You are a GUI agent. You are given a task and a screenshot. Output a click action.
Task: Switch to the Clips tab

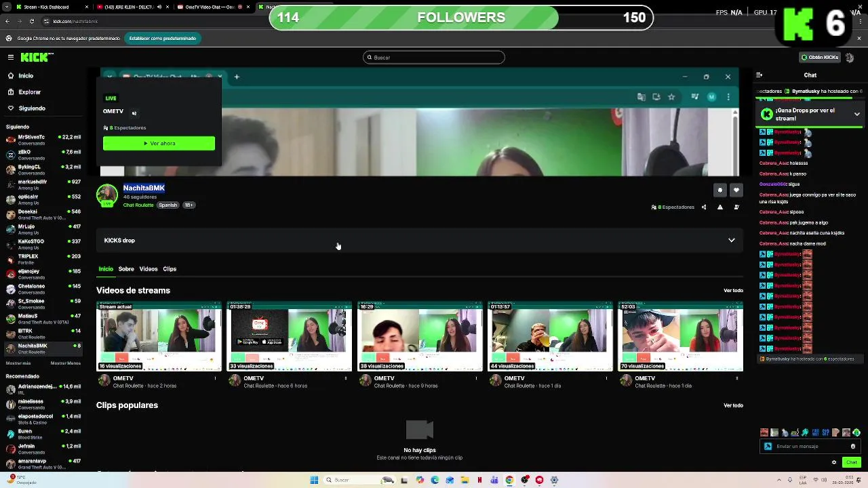pos(170,269)
